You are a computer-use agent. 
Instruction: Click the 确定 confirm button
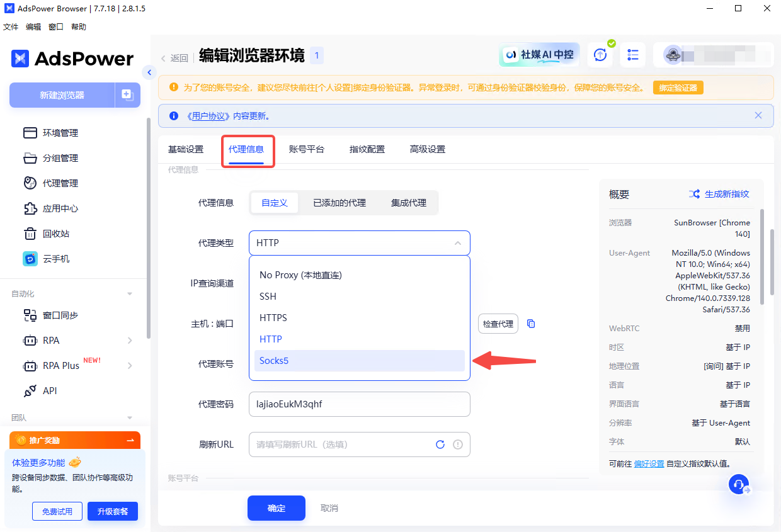[x=276, y=508]
